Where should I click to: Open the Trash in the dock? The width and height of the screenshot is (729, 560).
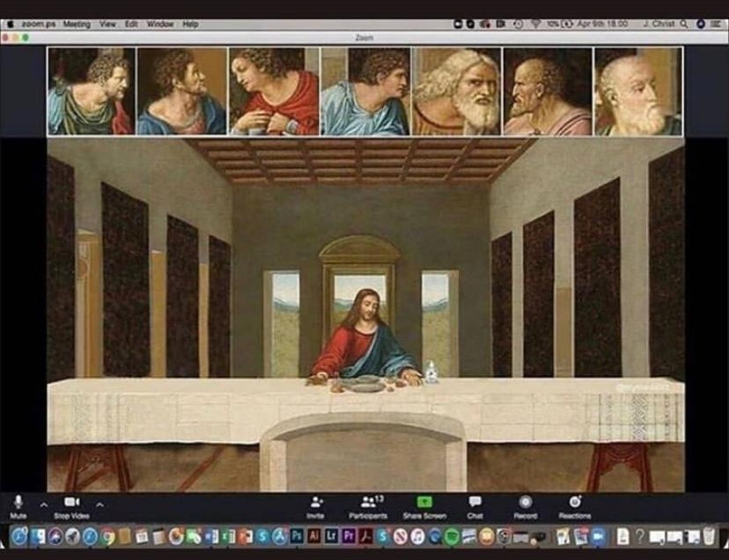[708, 536]
